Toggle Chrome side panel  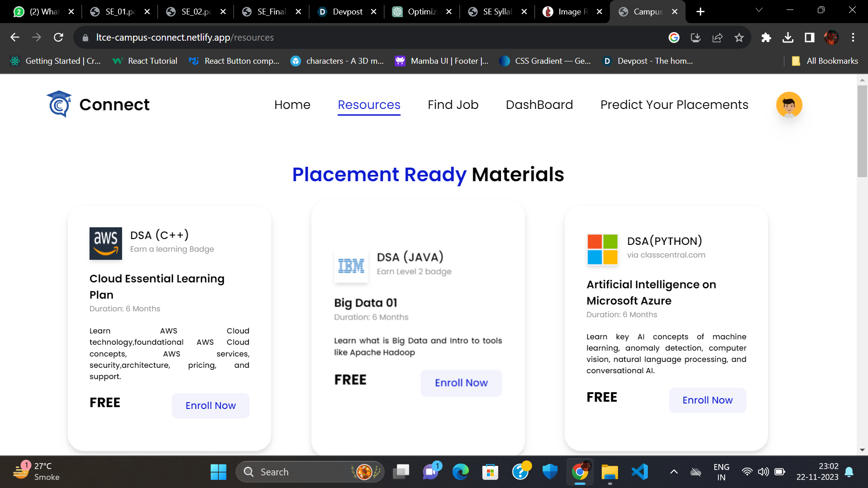(809, 38)
